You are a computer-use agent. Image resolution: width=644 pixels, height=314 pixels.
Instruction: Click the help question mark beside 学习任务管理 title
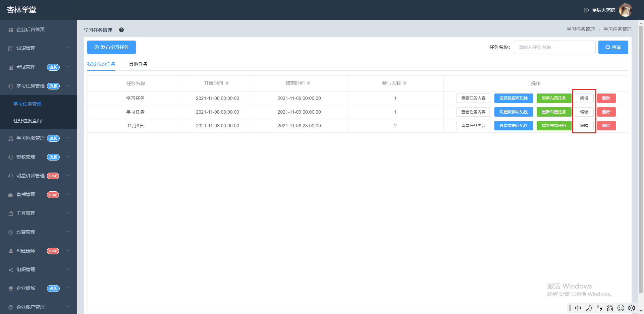click(121, 30)
